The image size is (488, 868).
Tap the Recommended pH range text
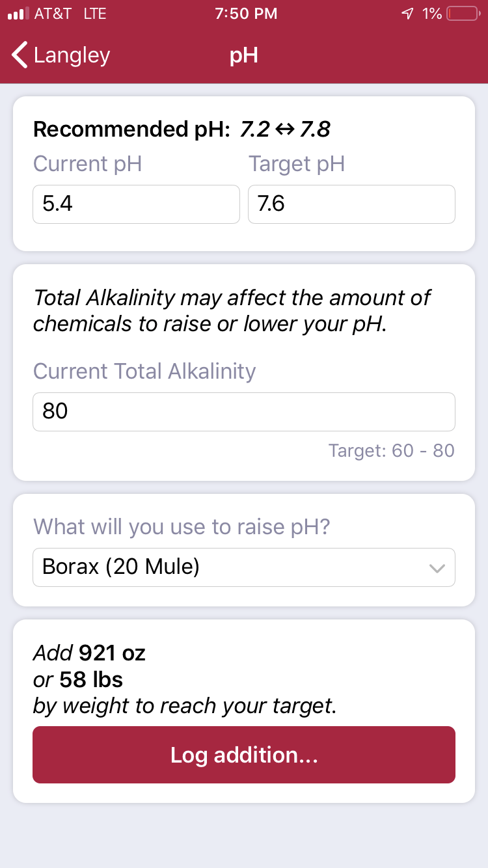coord(182,129)
